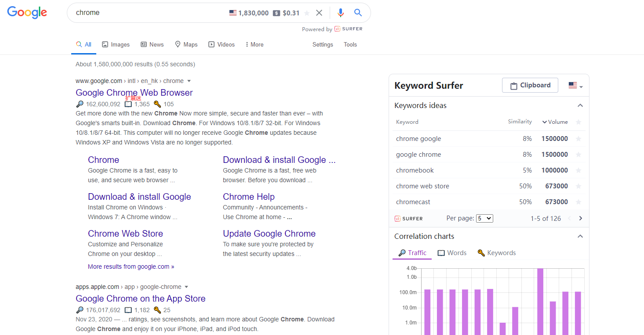
Task: Select the Keywords chart tab
Action: pyautogui.click(x=497, y=253)
